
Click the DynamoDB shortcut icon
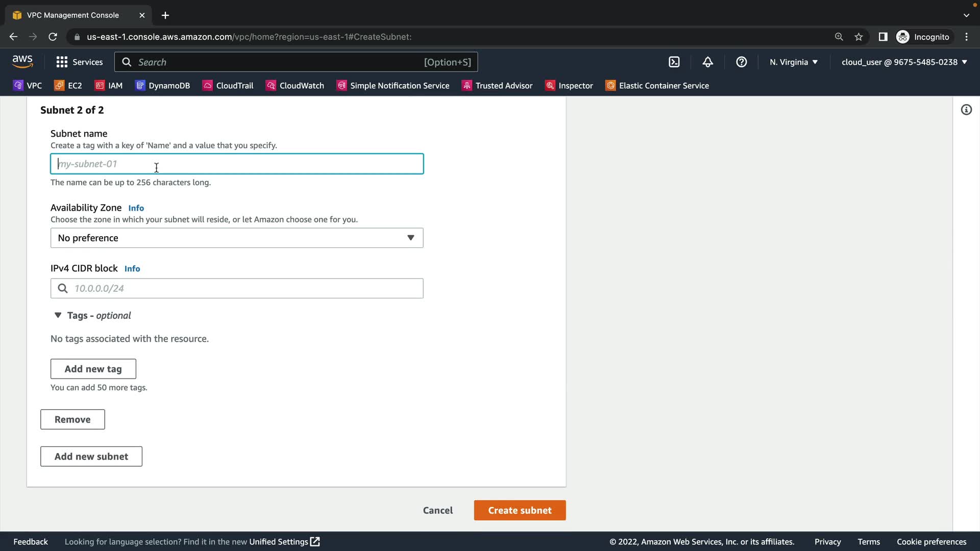pos(140,86)
